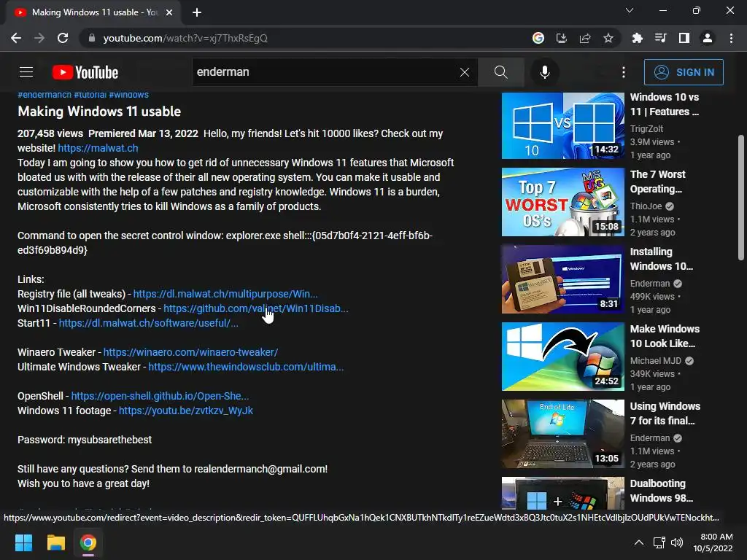Open the volume speaker tray icon
The height and width of the screenshot is (560, 747).
[677, 542]
